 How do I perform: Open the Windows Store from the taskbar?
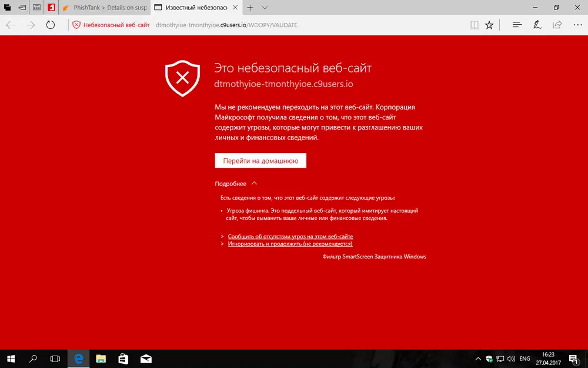coord(123,358)
